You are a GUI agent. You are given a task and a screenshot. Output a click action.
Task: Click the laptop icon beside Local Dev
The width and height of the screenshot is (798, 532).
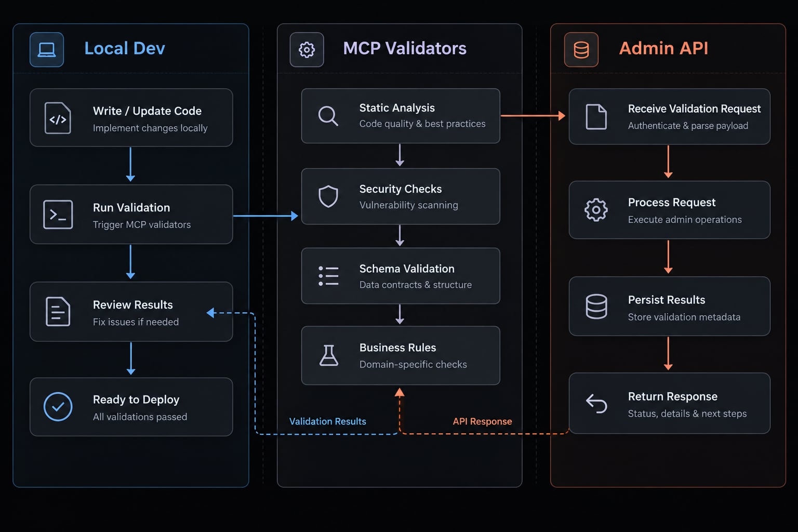click(x=47, y=50)
